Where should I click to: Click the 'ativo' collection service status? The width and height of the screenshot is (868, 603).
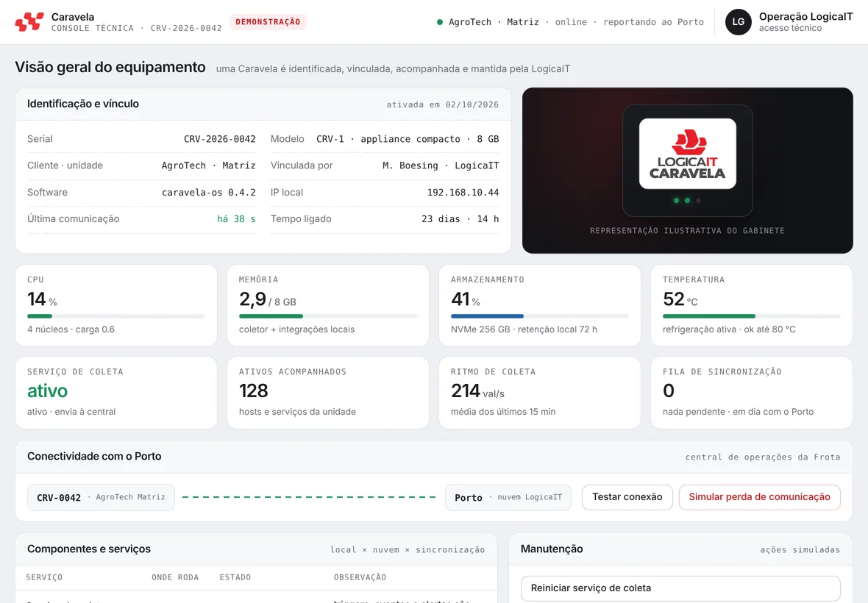pos(48,391)
